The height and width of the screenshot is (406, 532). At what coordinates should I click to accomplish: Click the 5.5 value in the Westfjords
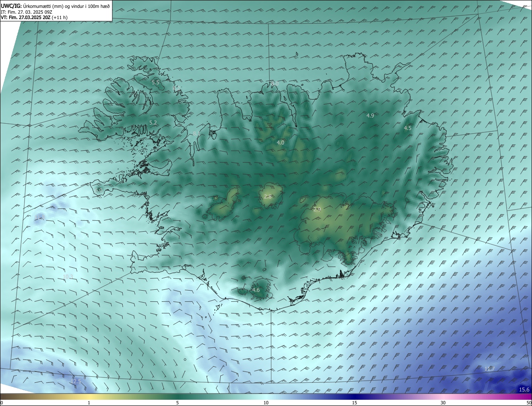155,83
